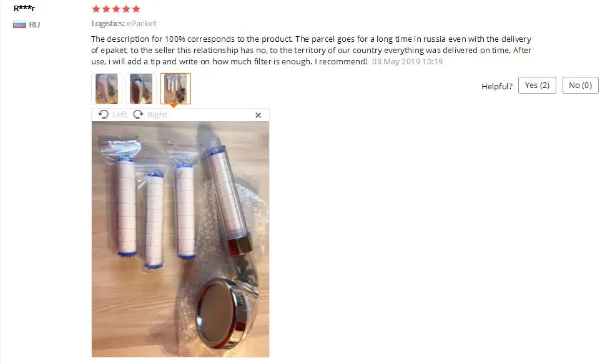Click the first red rating star
This screenshot has width=615, height=364.
96,9
